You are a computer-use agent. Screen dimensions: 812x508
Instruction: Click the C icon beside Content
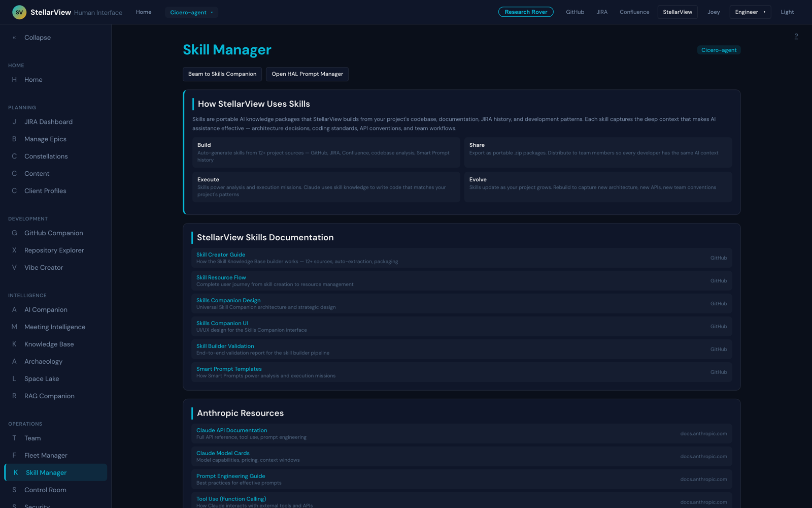tap(14, 174)
